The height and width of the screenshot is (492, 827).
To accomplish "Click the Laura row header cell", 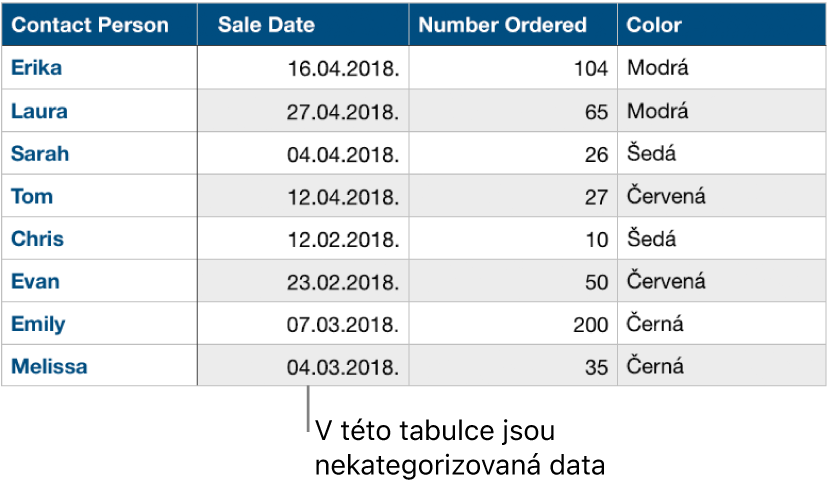I will coord(99,111).
